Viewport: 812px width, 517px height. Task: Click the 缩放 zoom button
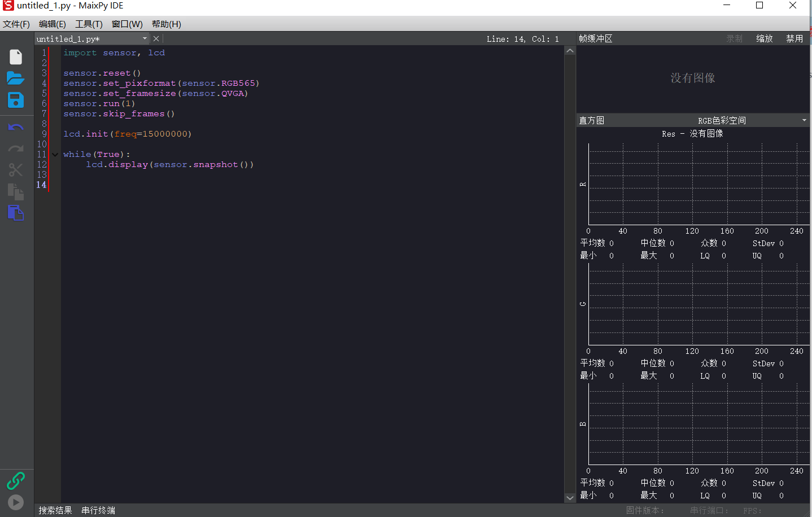coord(765,39)
